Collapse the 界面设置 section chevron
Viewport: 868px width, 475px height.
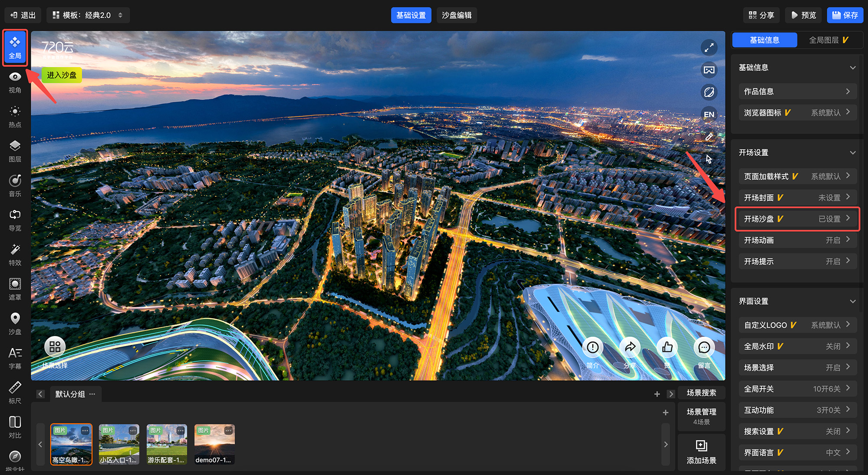point(852,301)
